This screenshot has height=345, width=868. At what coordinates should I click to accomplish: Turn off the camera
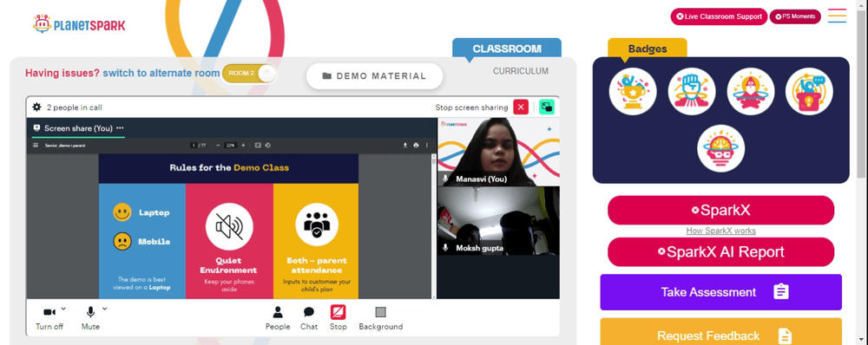click(49, 318)
